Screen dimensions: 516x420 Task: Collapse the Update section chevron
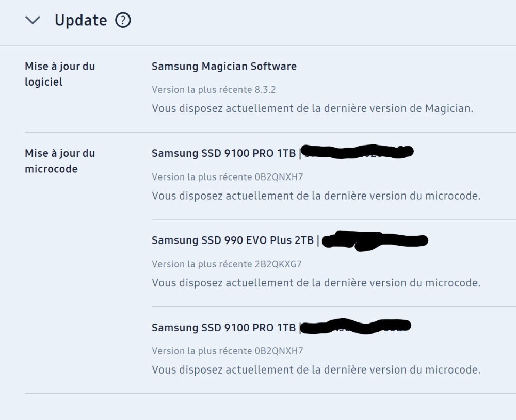pos(33,21)
